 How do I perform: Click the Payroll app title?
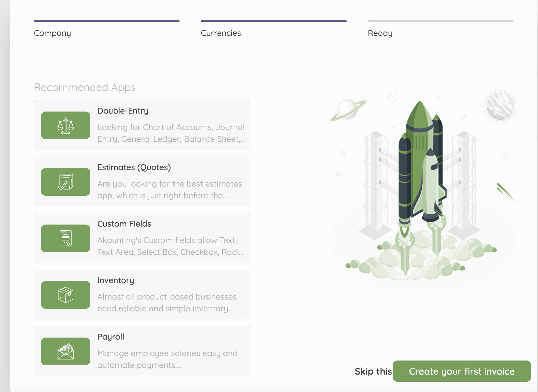pyautogui.click(x=111, y=337)
